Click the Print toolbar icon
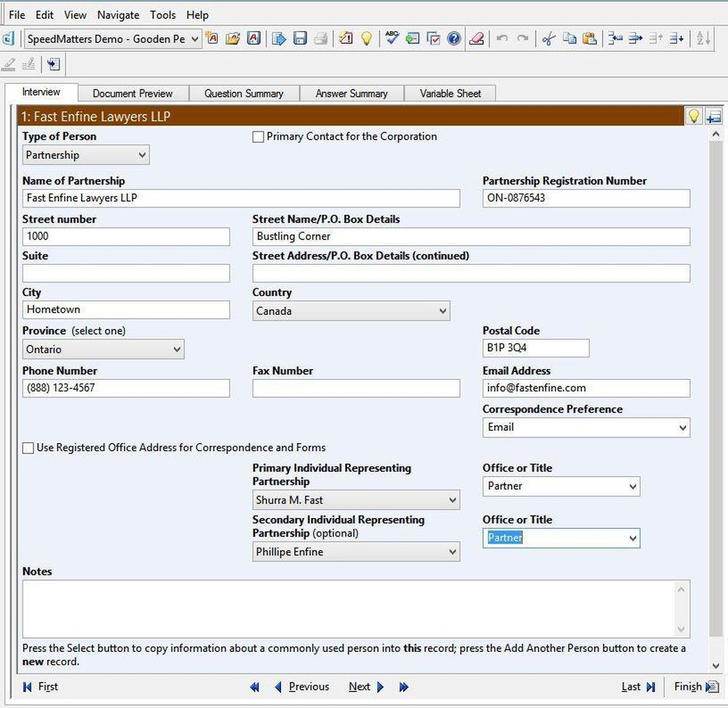Image resolution: width=728 pixels, height=708 pixels. coord(321,39)
